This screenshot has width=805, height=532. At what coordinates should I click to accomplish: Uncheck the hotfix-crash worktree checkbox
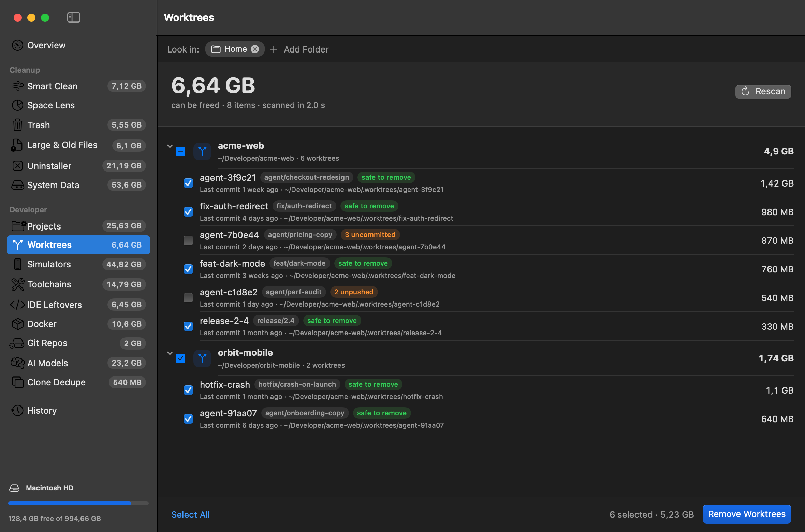click(x=188, y=390)
